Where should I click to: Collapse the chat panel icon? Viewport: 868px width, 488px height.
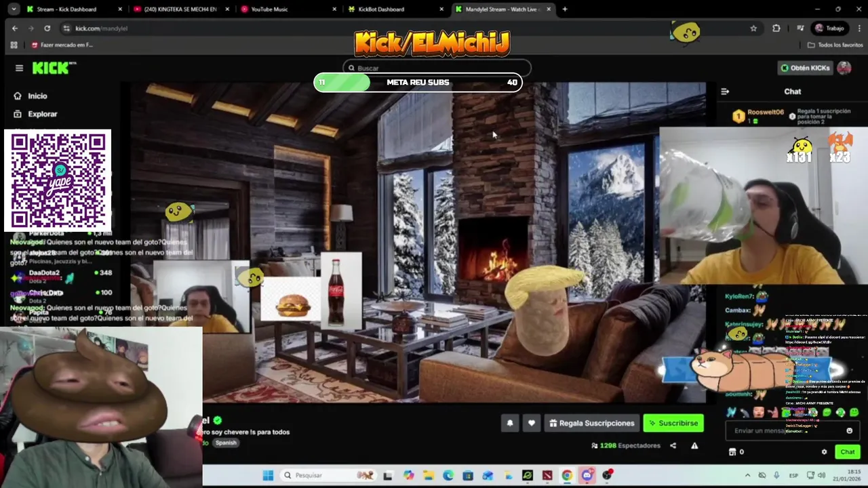[725, 91]
